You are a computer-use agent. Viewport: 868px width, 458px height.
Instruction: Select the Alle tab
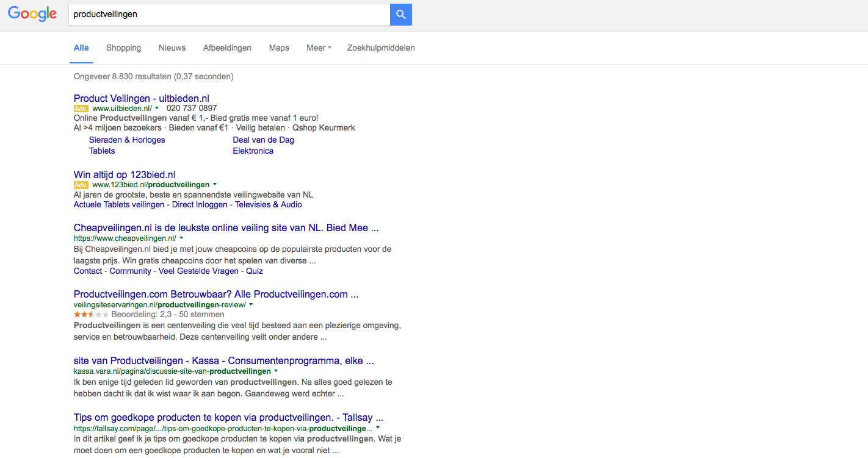pos(81,48)
